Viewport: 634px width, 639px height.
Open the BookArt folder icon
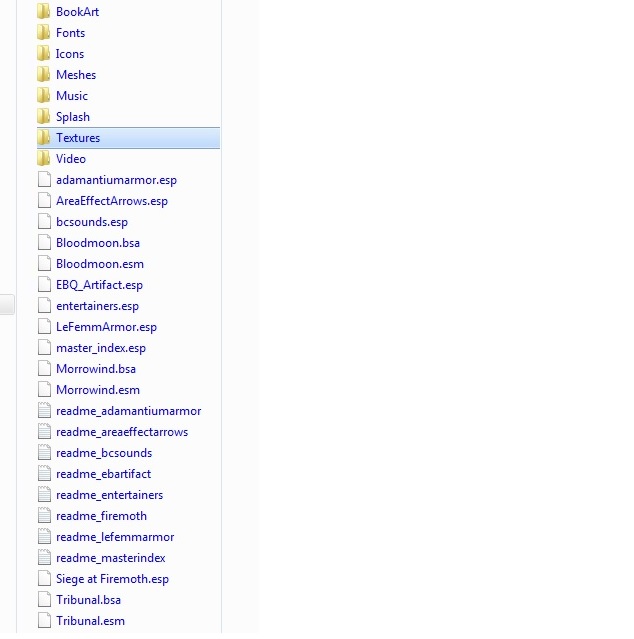point(44,11)
